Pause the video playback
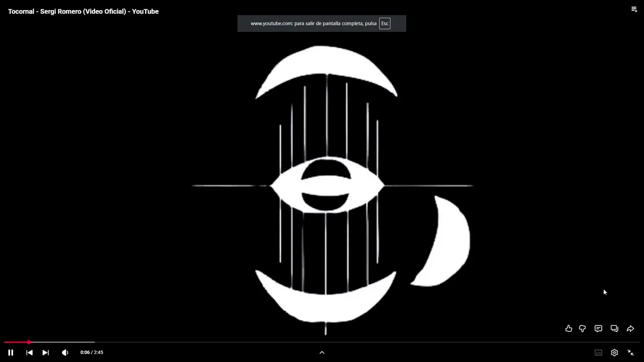Screen dimensions: 644x362 coord(11,352)
